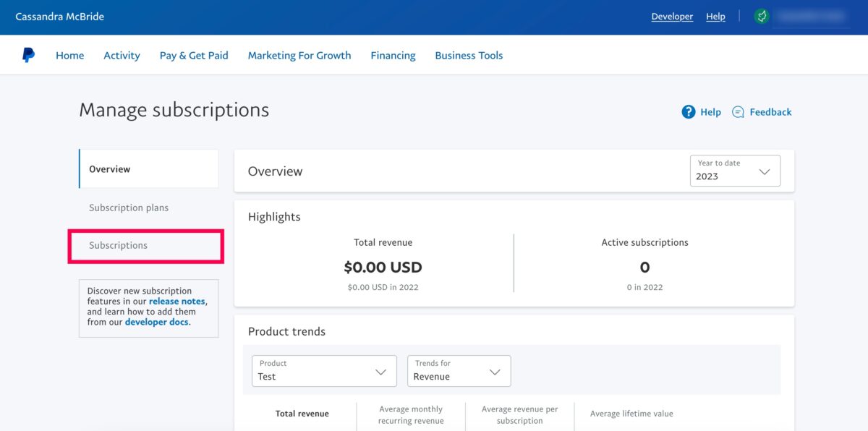This screenshot has width=868, height=431.
Task: Click the Active subscriptions heading
Action: (644, 242)
